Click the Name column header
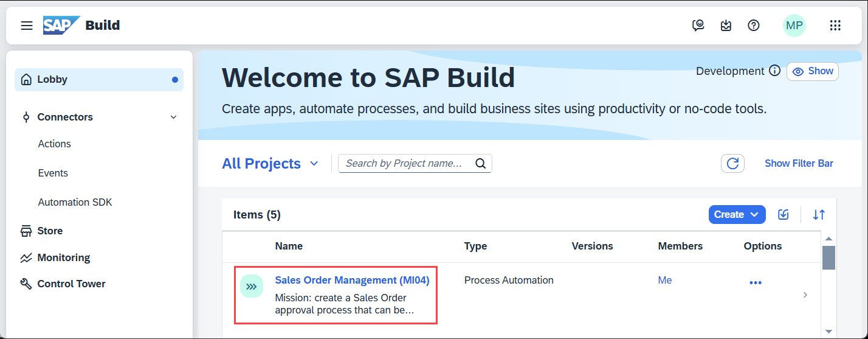 [289, 246]
